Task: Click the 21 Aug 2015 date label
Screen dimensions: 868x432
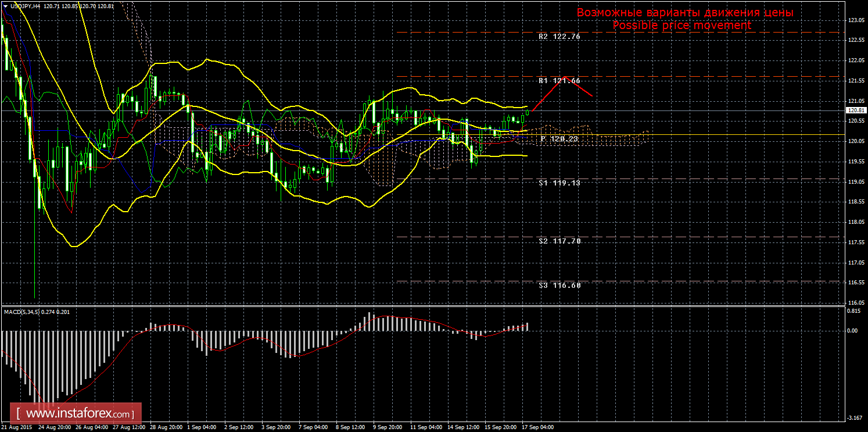Action: click(16, 427)
